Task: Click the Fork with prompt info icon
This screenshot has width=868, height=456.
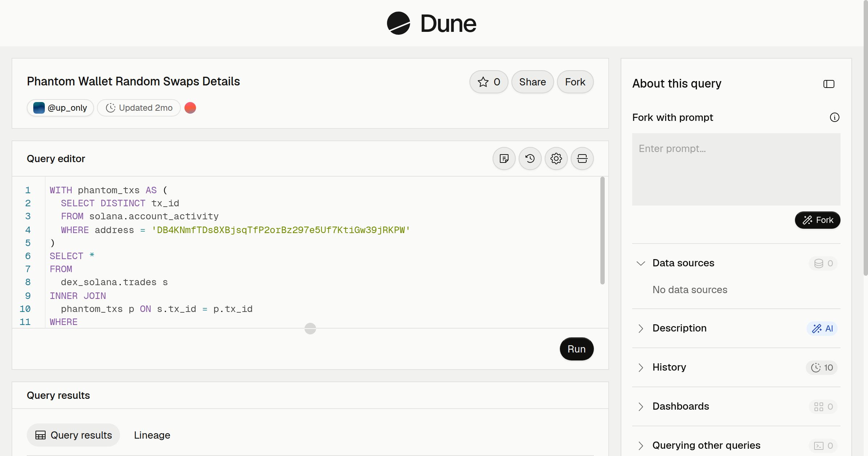Action: click(x=834, y=117)
